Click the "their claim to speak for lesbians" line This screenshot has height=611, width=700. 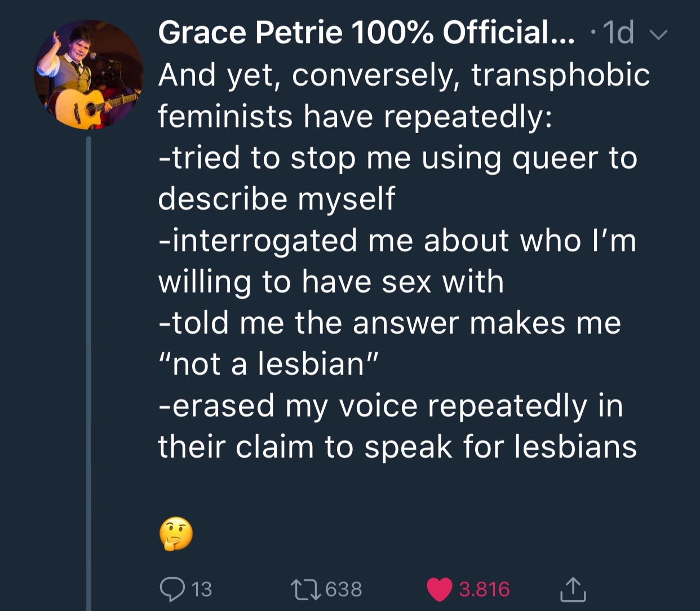pyautogui.click(x=397, y=447)
